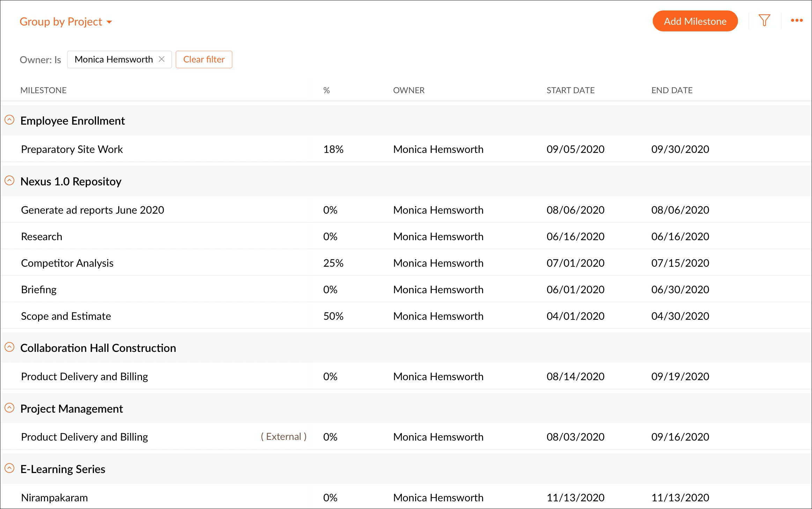The height and width of the screenshot is (509, 812).
Task: Open the Preparatory Site Work milestone
Action: pyautogui.click(x=72, y=149)
